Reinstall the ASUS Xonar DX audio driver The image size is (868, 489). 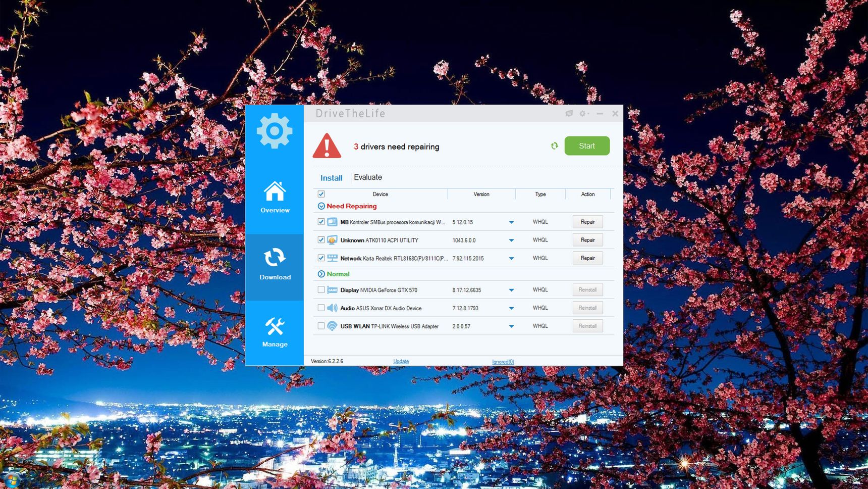click(587, 308)
